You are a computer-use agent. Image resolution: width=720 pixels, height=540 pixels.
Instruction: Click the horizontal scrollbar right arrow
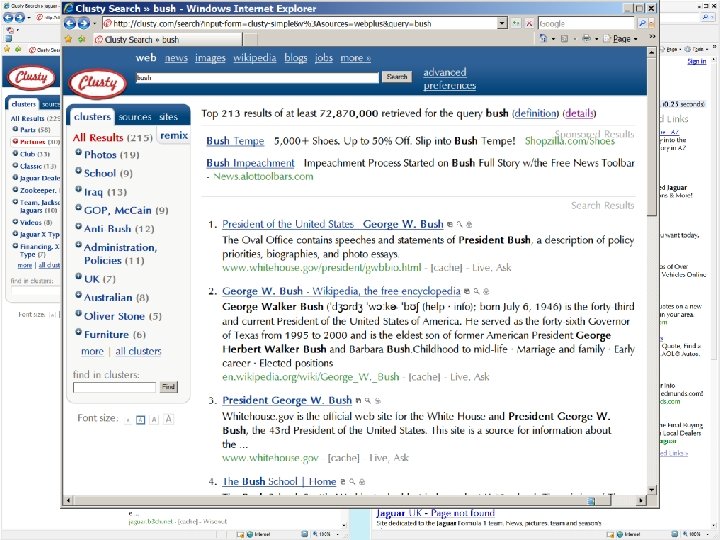640,500
